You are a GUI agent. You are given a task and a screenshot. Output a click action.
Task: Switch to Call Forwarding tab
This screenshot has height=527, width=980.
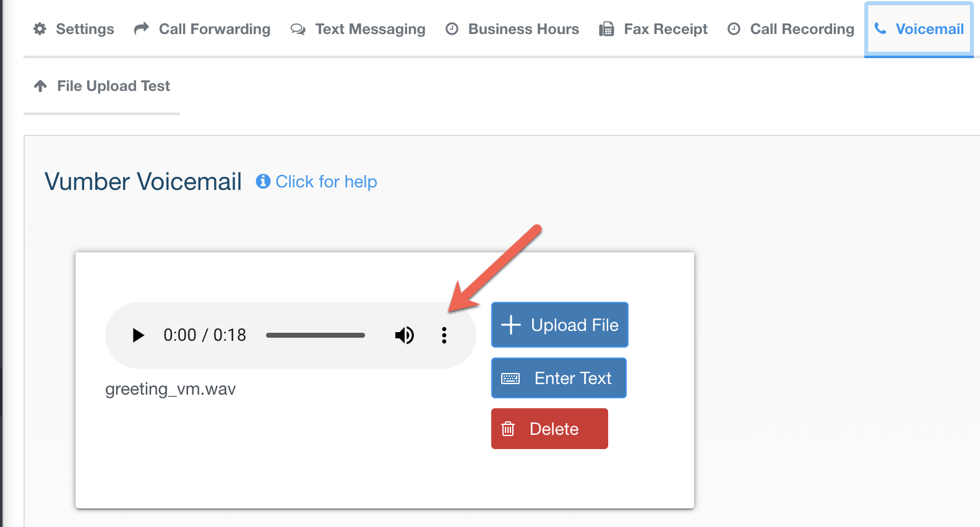202,29
